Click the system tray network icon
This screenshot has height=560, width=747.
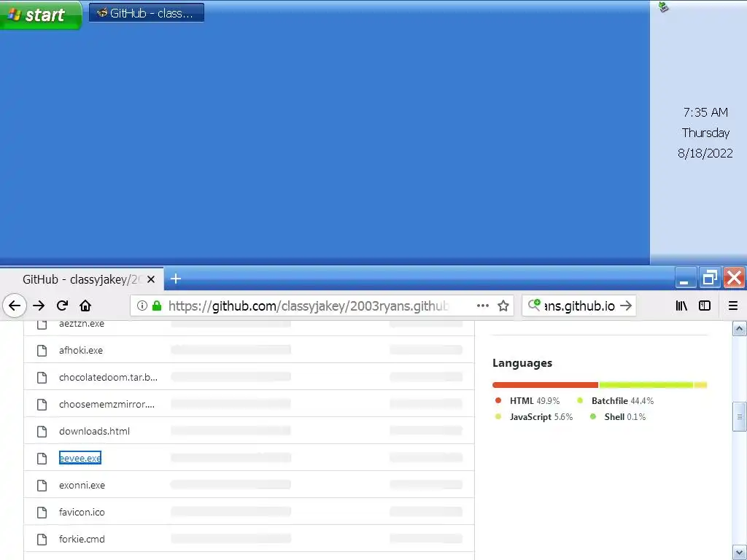coord(663,7)
